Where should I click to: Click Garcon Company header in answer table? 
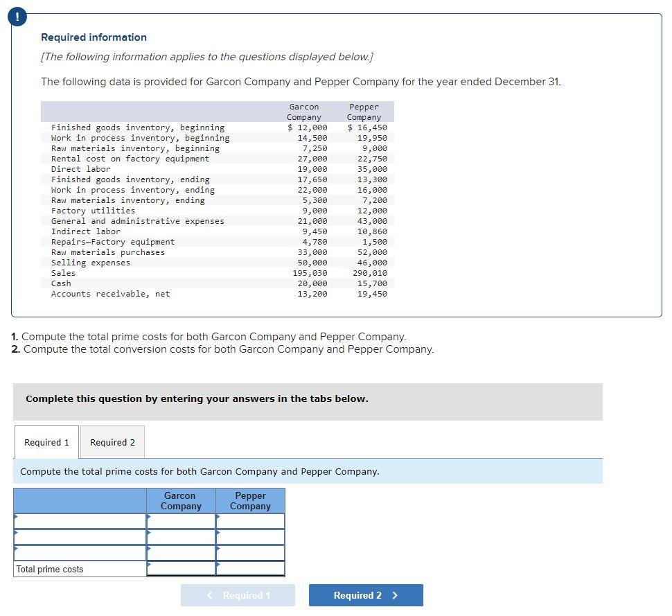[181, 501]
